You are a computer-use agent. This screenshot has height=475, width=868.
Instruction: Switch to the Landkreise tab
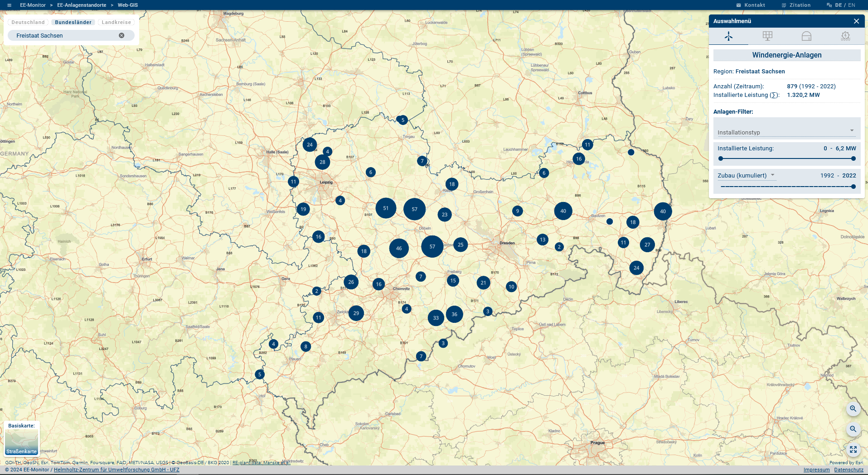pos(116,22)
